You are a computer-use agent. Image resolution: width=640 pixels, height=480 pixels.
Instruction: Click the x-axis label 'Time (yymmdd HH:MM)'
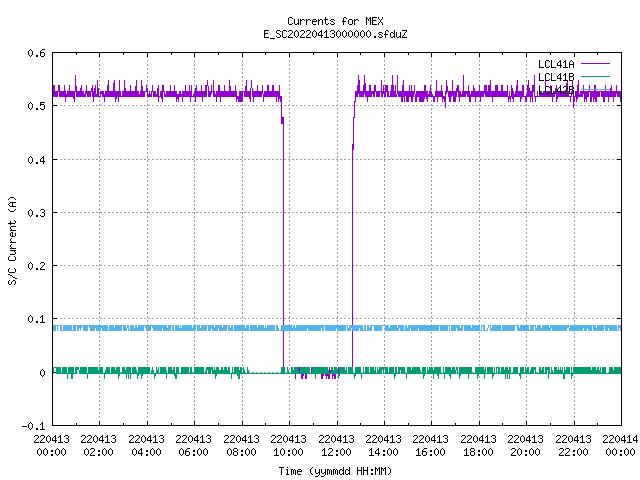tap(335, 471)
